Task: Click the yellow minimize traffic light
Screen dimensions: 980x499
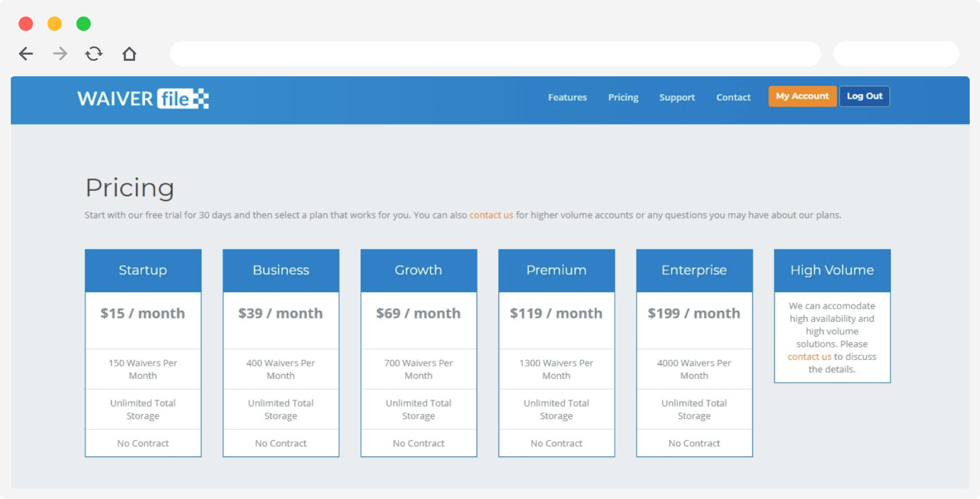Action: (x=55, y=24)
